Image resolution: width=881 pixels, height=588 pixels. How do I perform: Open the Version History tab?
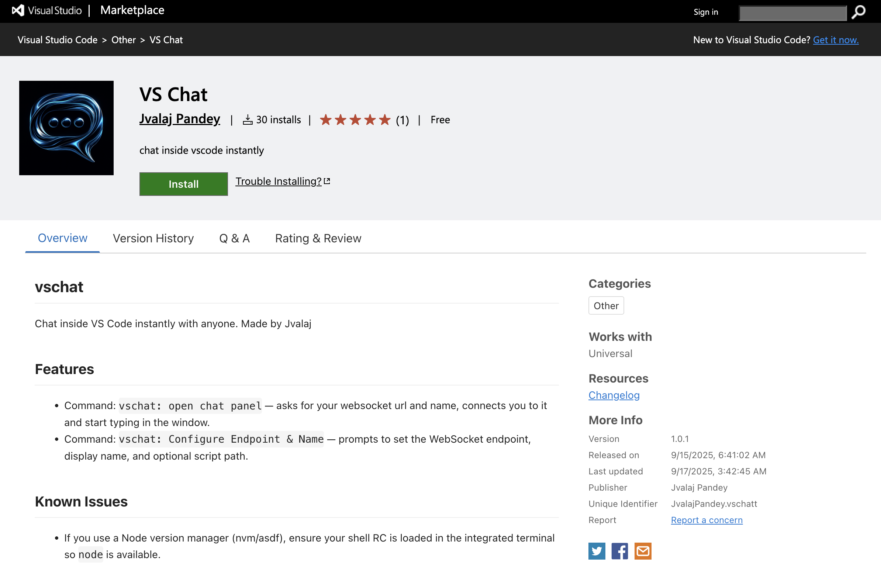(153, 239)
